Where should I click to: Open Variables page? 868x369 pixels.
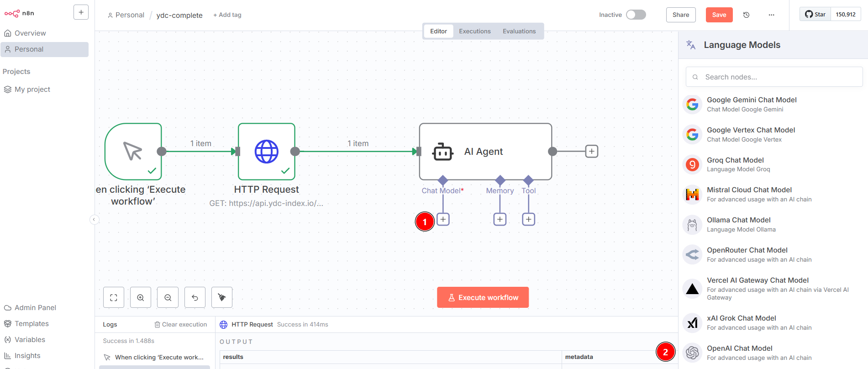[x=30, y=340]
